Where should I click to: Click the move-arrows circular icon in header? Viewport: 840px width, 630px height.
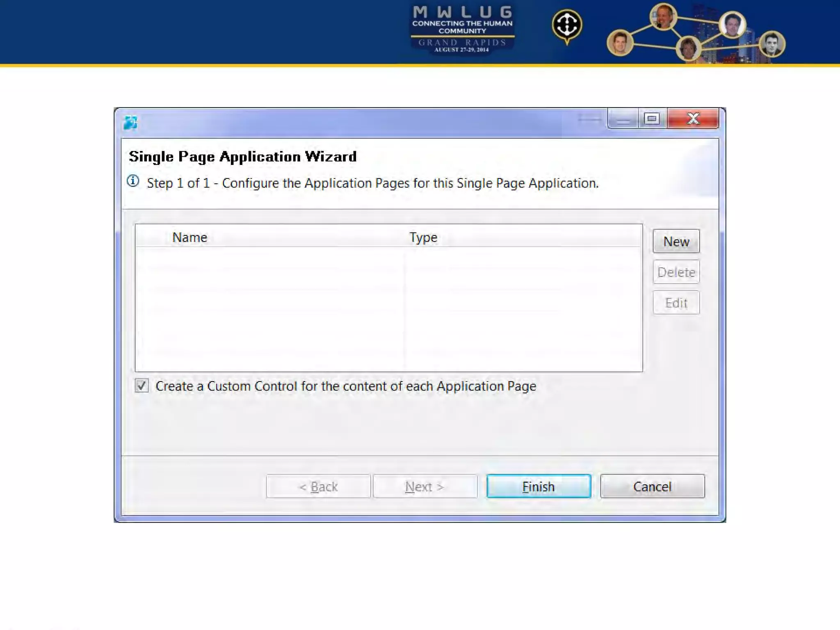click(566, 25)
